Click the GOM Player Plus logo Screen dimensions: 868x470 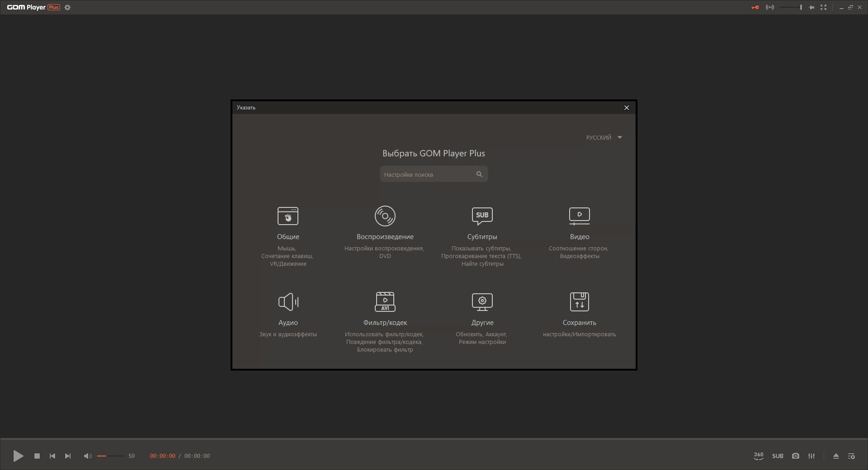pos(33,7)
